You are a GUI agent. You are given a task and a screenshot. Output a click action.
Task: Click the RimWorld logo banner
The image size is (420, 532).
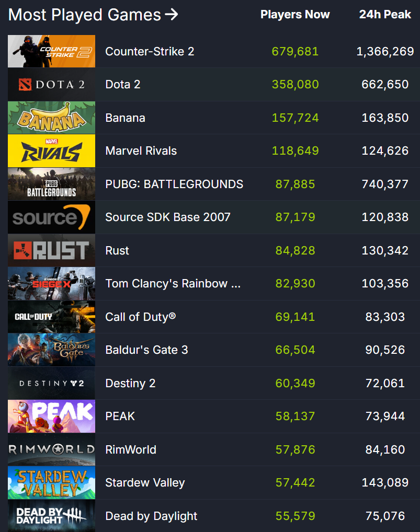pyautogui.click(x=51, y=449)
